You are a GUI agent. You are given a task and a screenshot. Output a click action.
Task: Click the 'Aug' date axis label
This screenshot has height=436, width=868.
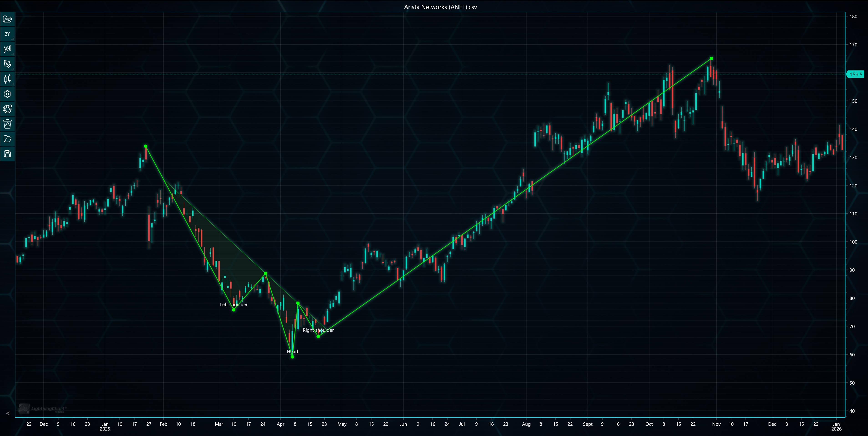coord(526,424)
